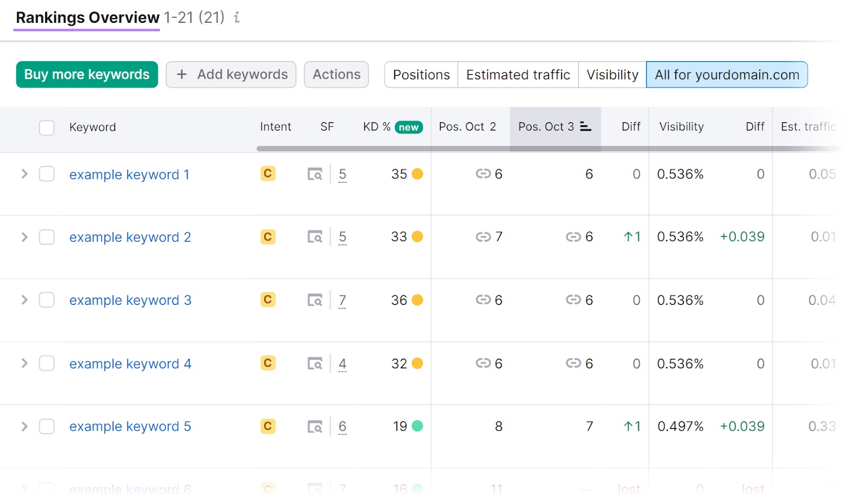Open the example keyword 2 link

pyautogui.click(x=130, y=237)
